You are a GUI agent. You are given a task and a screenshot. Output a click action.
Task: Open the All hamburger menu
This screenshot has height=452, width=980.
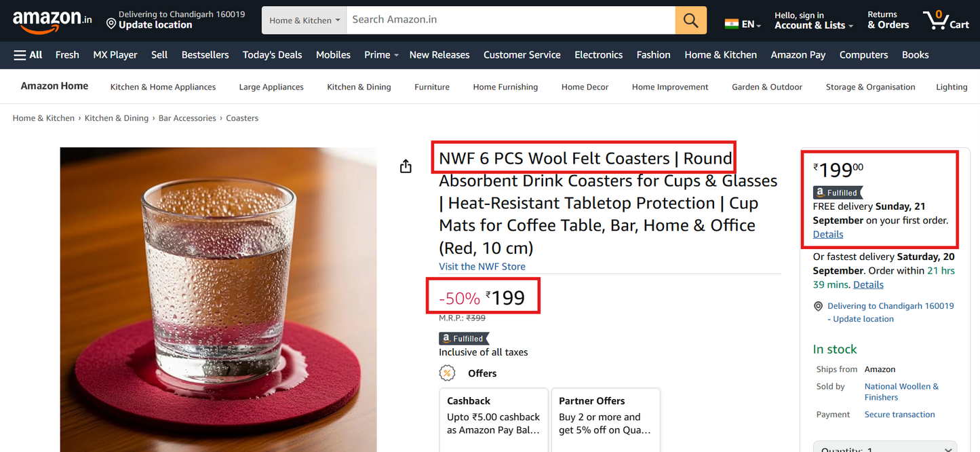point(28,55)
